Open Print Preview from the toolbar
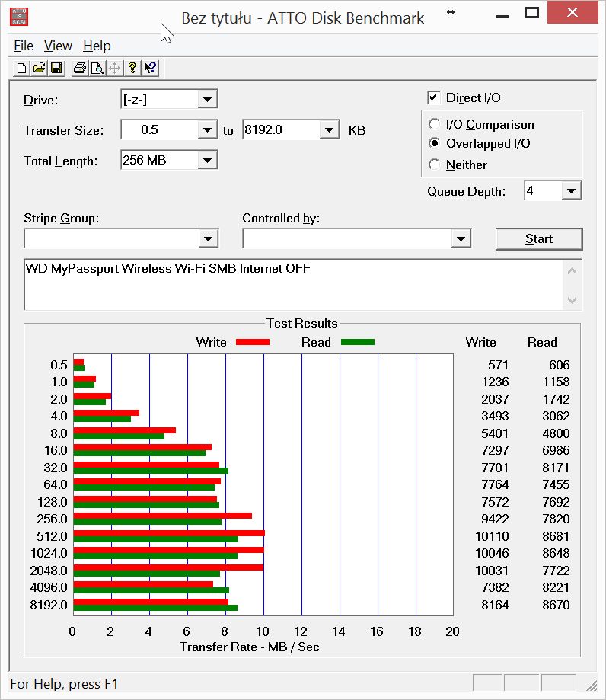The width and height of the screenshot is (606, 700). coord(97,68)
